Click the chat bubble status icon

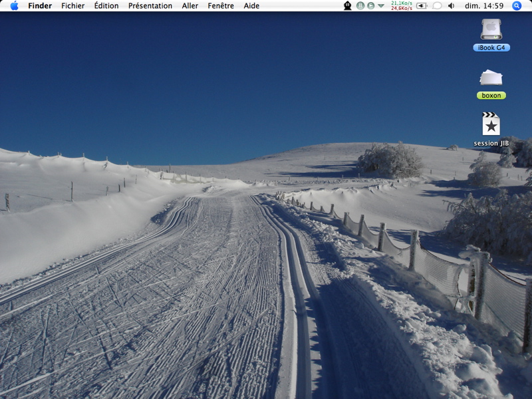(438, 6)
